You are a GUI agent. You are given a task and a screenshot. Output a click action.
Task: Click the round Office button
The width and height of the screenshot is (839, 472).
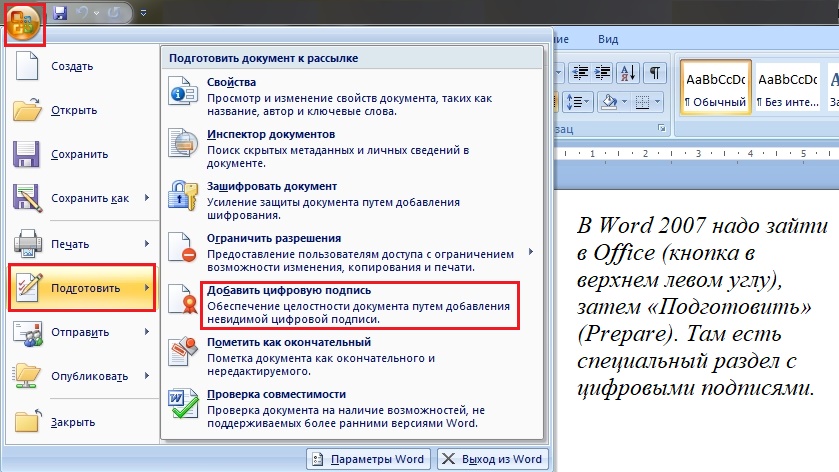(22, 22)
